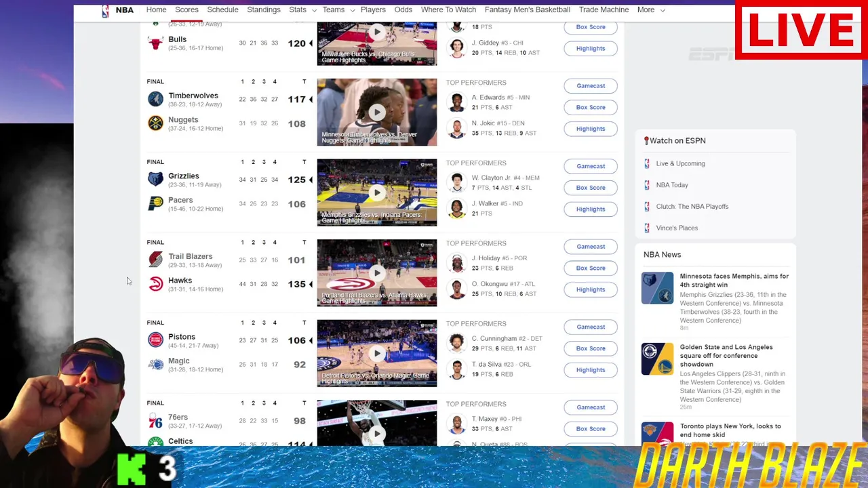
Task: Click the Pistons team logo
Action: 155,340
